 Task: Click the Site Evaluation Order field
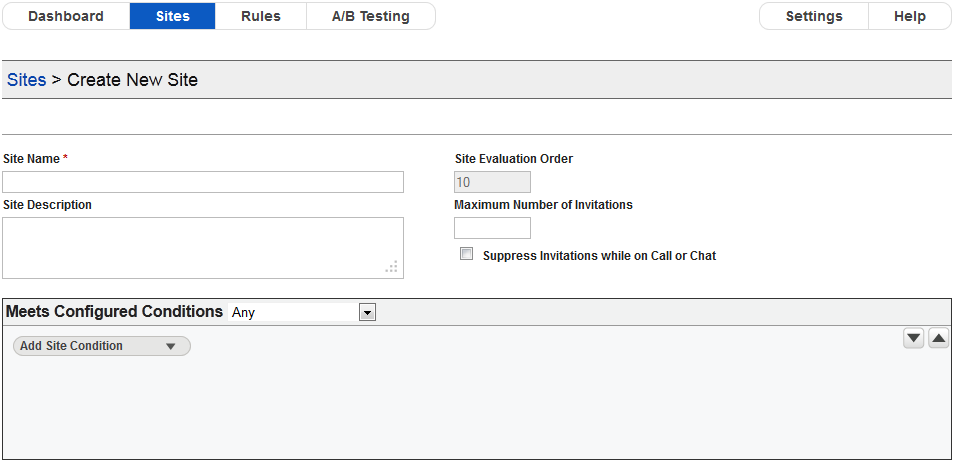point(492,182)
